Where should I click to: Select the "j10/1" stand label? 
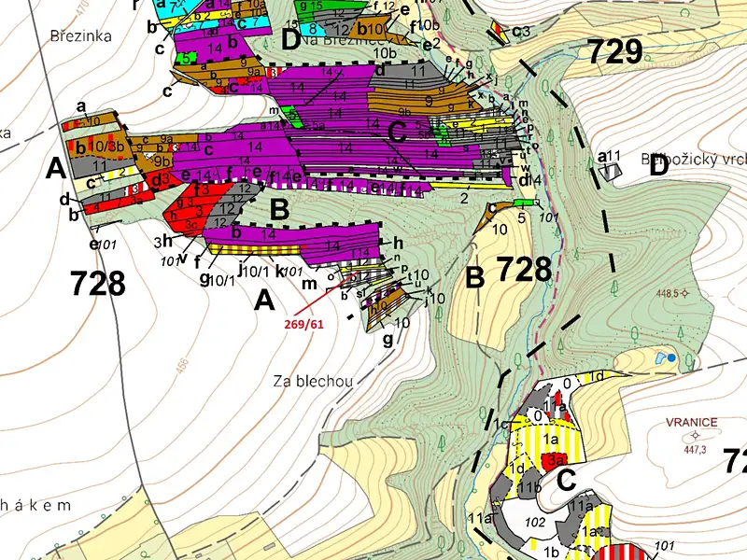pos(253,272)
